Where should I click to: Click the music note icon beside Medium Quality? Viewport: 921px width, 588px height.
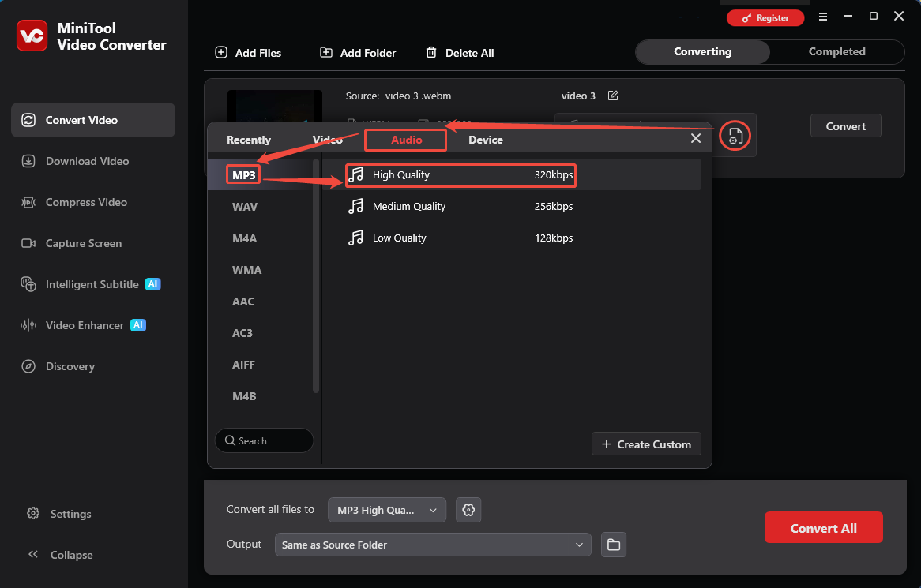point(356,206)
